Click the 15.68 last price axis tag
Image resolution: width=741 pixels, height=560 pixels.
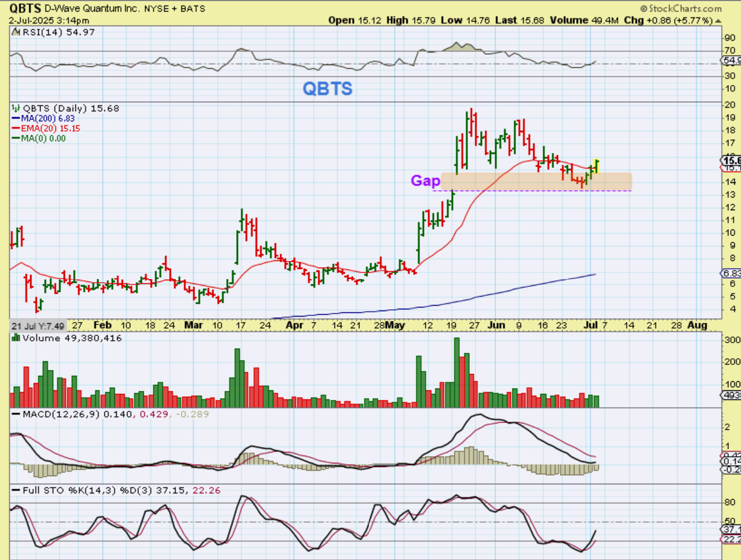[730, 161]
